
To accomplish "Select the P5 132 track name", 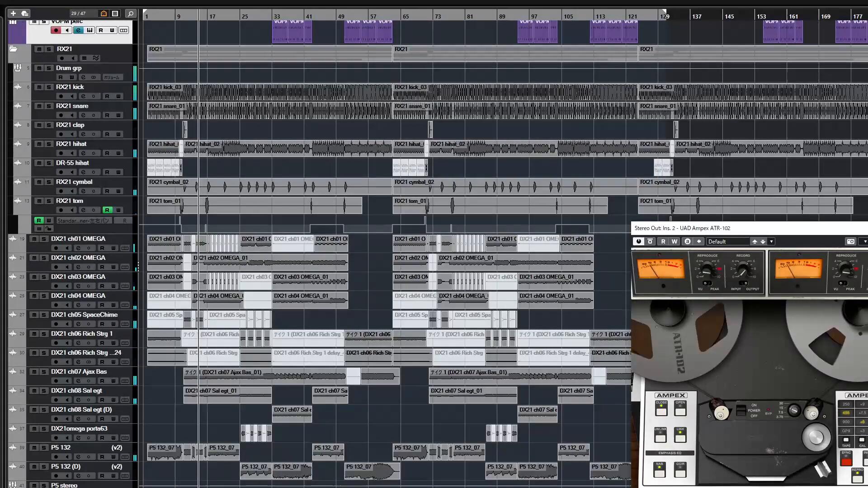I will pos(61,447).
